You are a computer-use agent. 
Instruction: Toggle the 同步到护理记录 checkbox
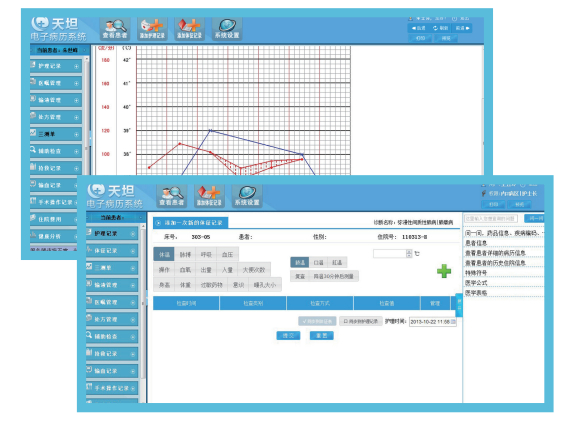pyautogui.click(x=360, y=321)
